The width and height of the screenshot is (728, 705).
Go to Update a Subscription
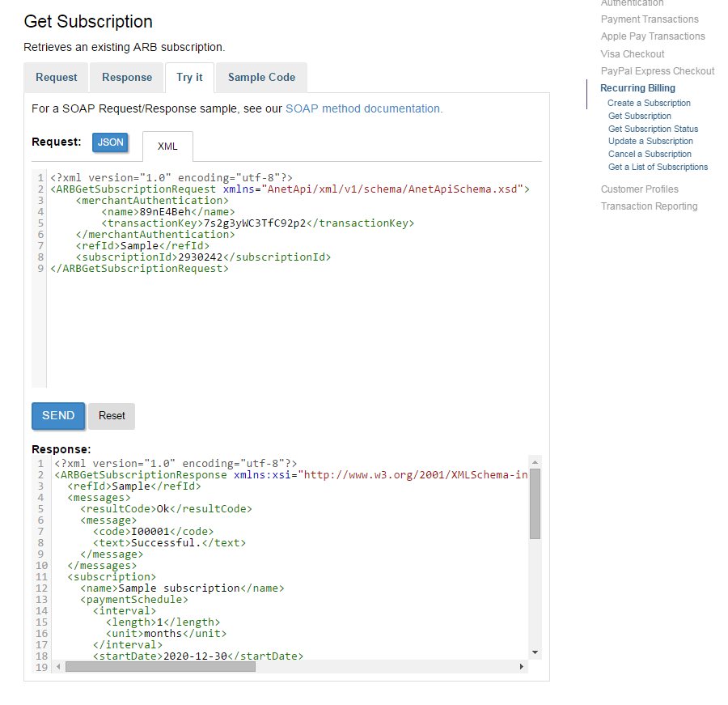point(650,141)
